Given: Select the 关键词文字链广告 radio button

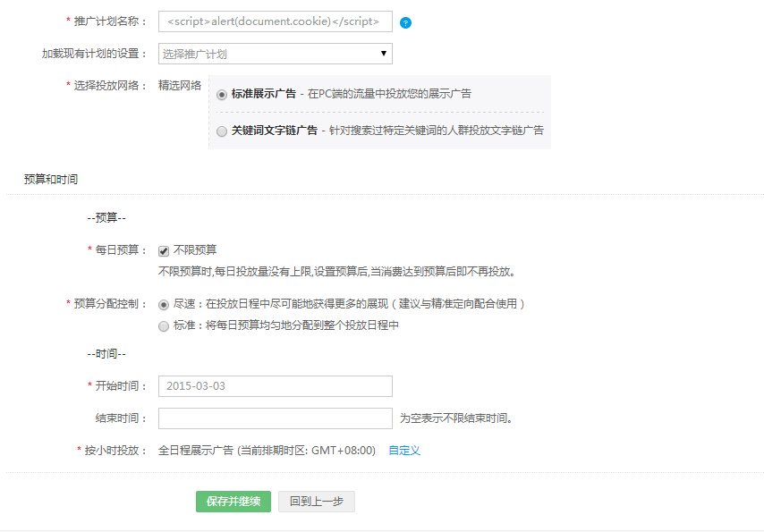Looking at the screenshot, I should tap(222, 131).
